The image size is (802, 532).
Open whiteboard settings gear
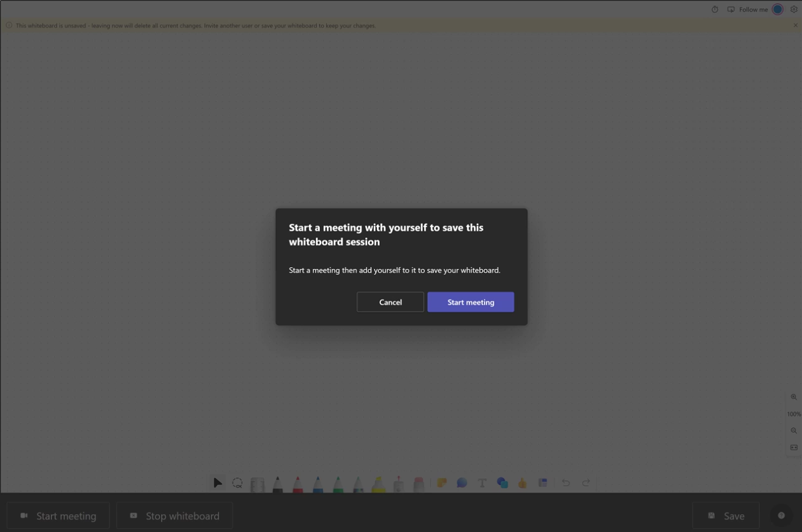click(x=794, y=10)
